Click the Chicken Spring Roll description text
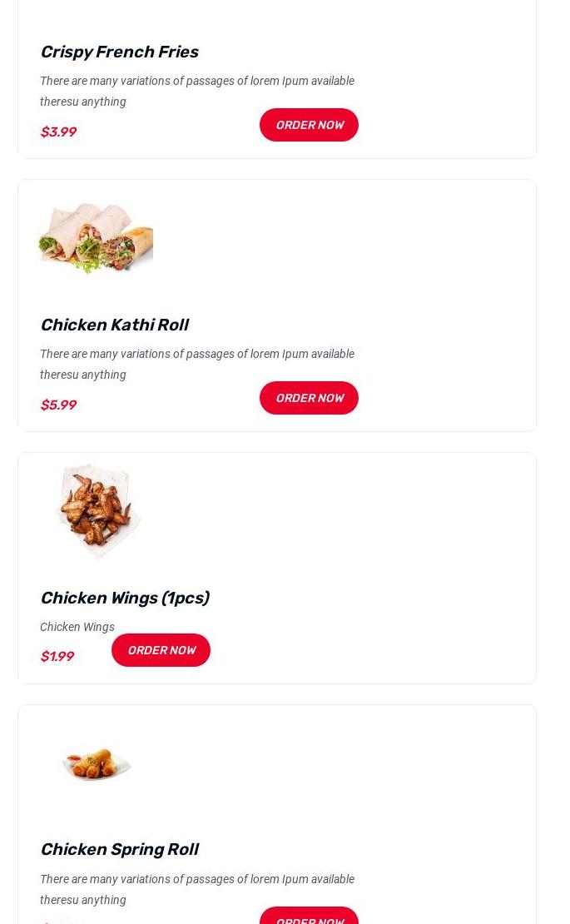The image size is (570, 924). pos(197,889)
